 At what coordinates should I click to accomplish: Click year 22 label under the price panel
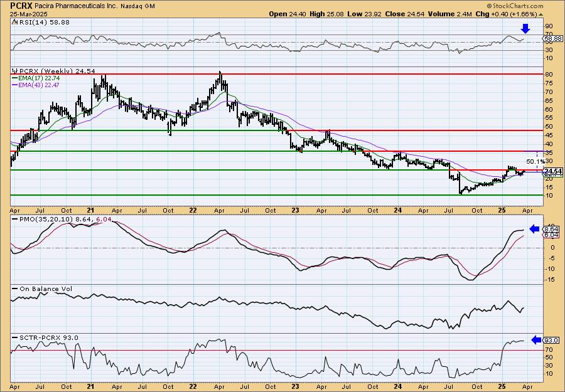(x=193, y=211)
